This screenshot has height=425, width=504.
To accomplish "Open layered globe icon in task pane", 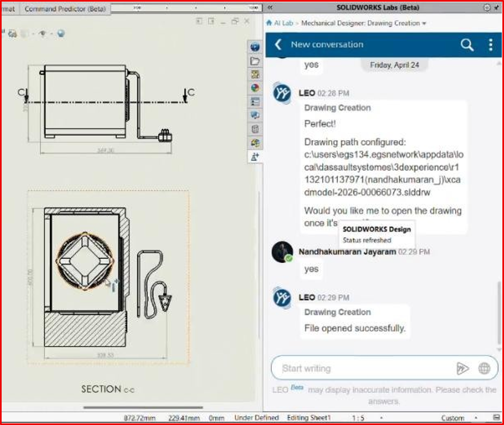I will 255,143.
